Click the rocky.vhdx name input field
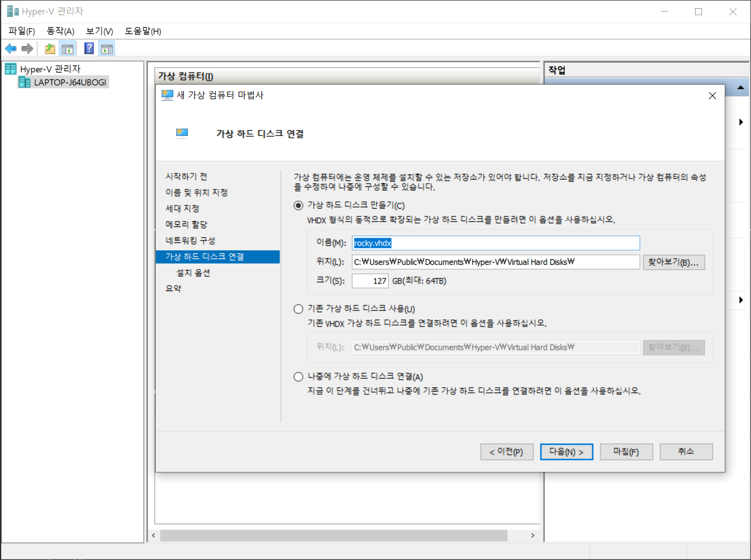This screenshot has height=560, width=751. pos(496,243)
